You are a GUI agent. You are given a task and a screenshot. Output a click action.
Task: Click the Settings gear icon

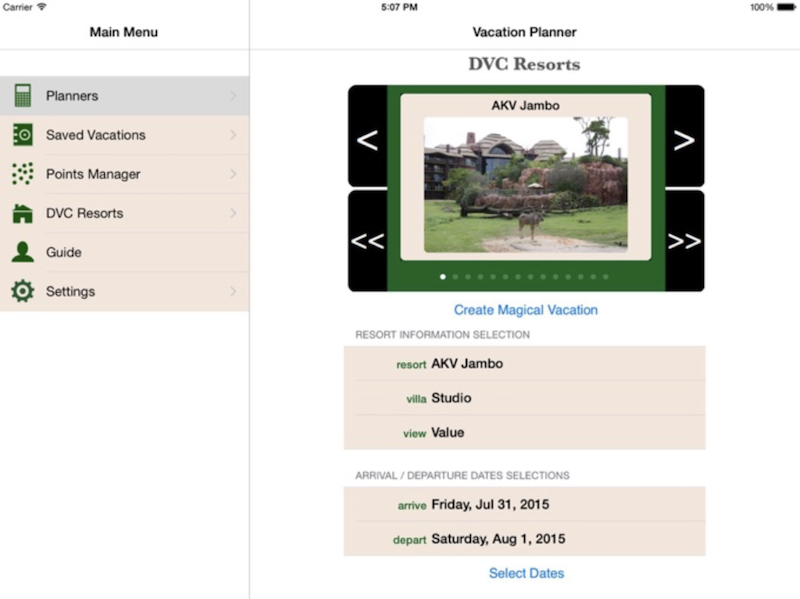22,291
